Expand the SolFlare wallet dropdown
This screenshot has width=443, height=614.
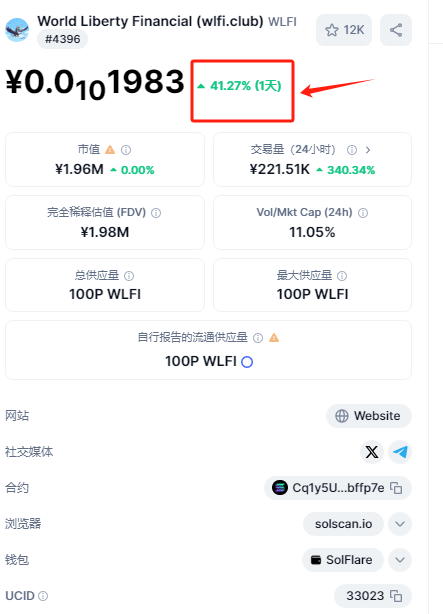tap(400, 560)
